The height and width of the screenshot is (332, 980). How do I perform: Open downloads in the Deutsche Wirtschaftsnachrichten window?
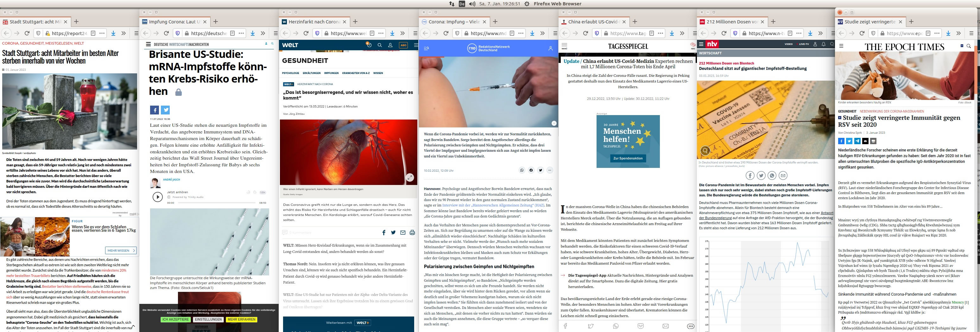pos(253,34)
